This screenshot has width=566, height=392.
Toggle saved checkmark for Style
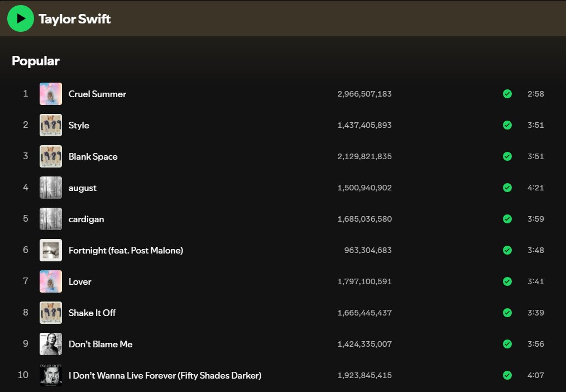tap(507, 125)
